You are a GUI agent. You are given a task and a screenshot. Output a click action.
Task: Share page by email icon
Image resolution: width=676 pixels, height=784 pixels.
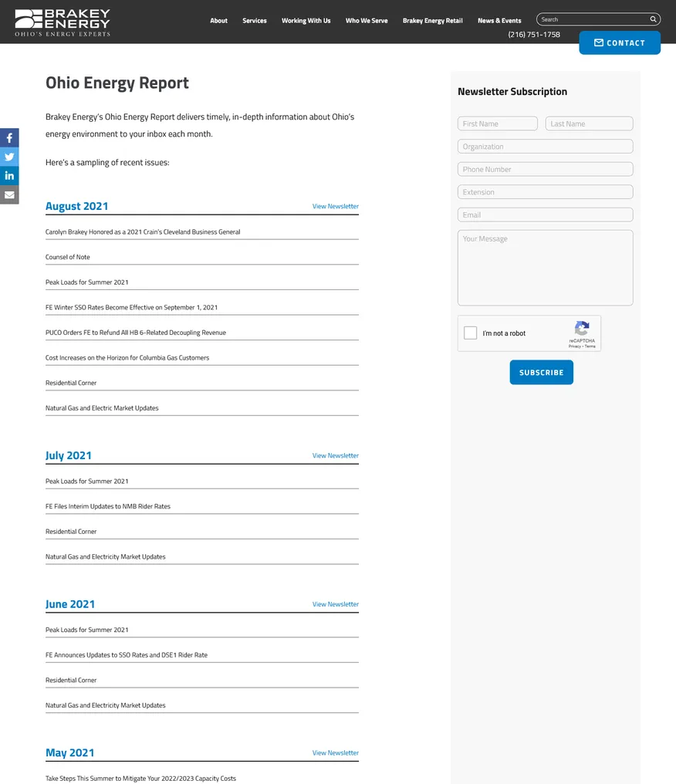tap(9, 195)
